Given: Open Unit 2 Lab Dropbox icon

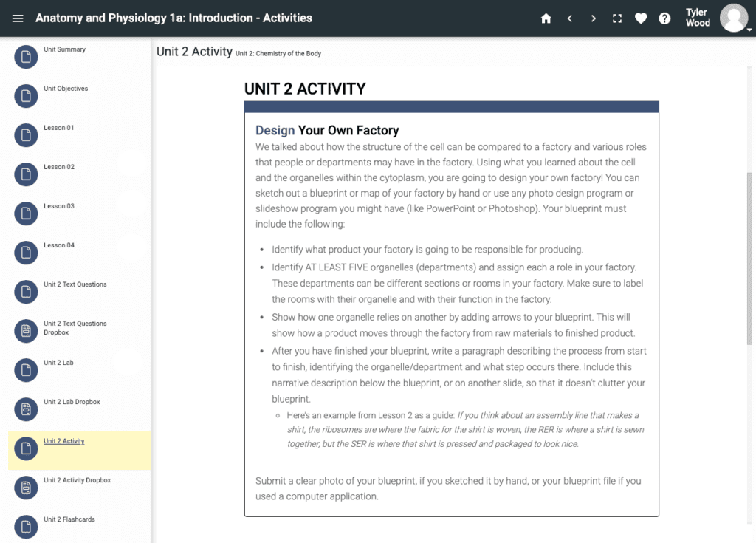Looking at the screenshot, I should pos(27,409).
